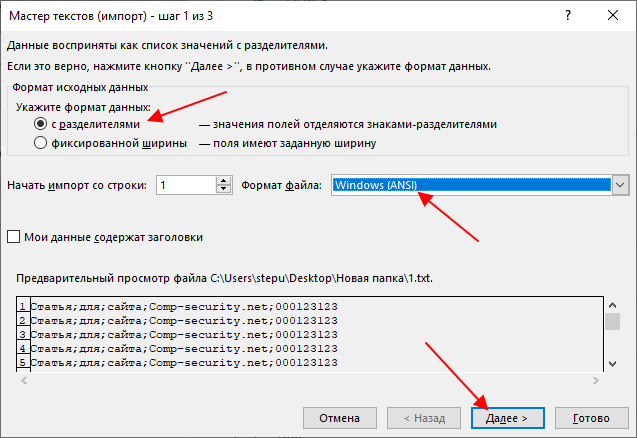Image resolution: width=637 pixels, height=438 pixels.
Task: Click preview horizontal scroll right arrow
Action: (596, 381)
